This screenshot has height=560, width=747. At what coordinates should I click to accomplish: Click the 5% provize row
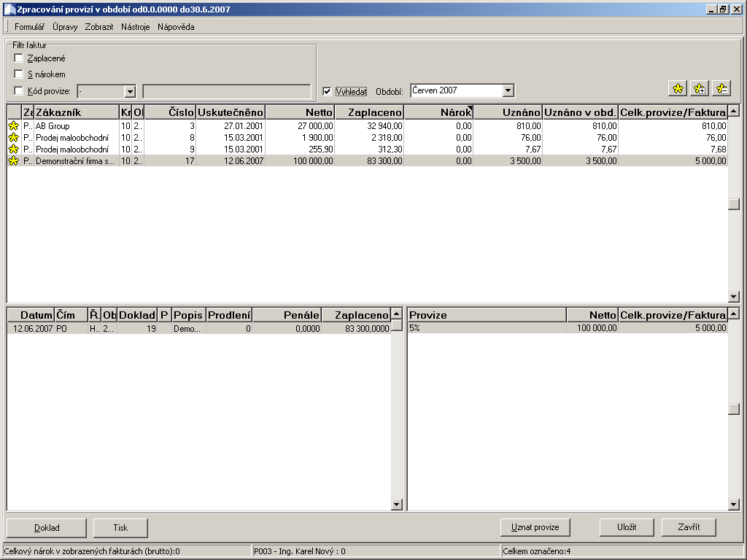coord(568,327)
